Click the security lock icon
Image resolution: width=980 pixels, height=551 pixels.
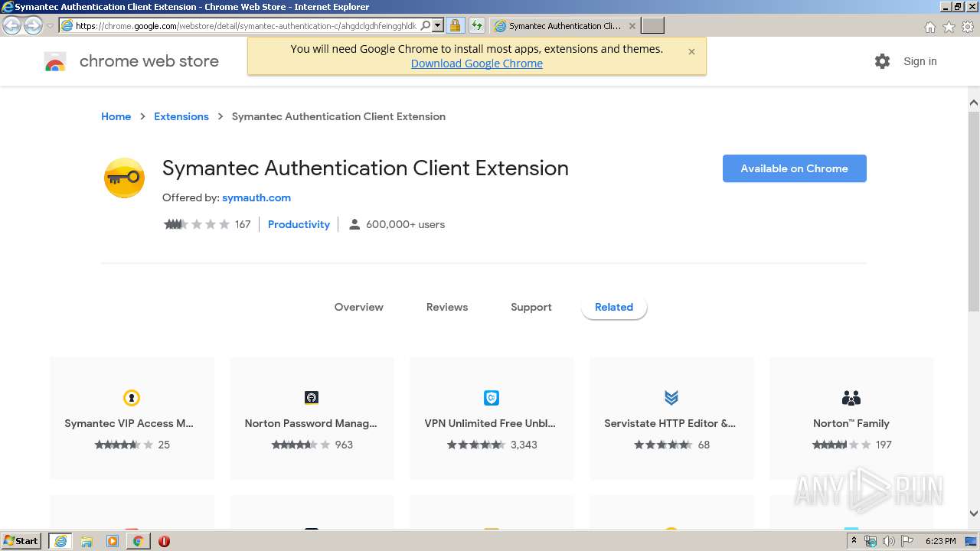click(x=455, y=25)
